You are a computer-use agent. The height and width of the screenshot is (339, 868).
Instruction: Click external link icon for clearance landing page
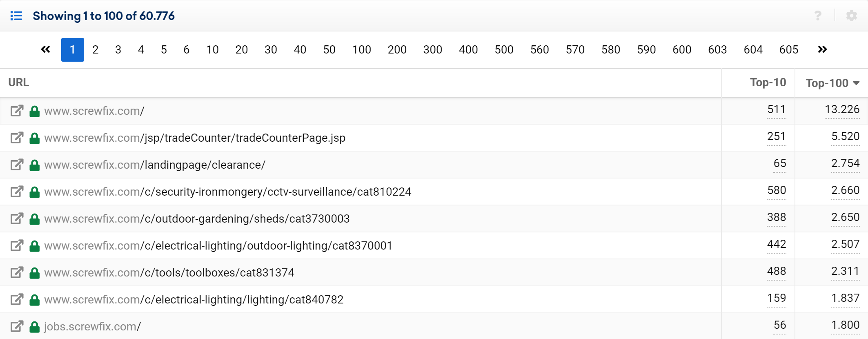click(x=17, y=165)
